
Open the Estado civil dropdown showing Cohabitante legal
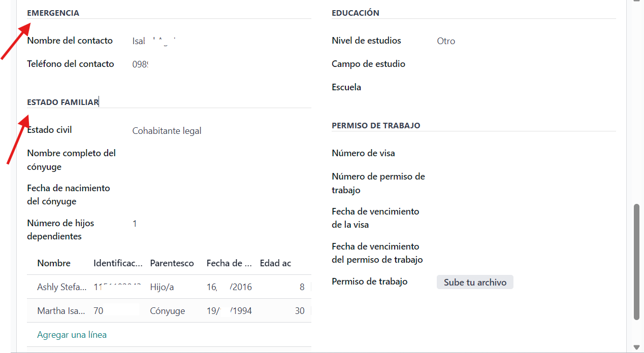pyautogui.click(x=218, y=131)
